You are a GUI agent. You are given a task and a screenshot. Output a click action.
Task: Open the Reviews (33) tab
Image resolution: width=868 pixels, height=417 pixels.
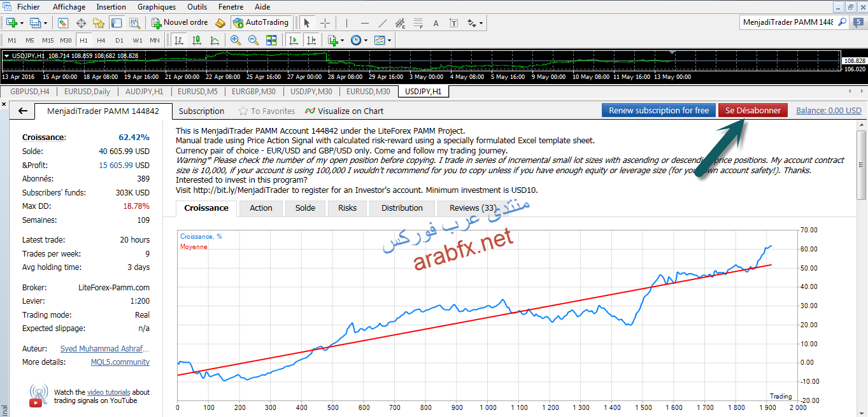pyautogui.click(x=473, y=208)
